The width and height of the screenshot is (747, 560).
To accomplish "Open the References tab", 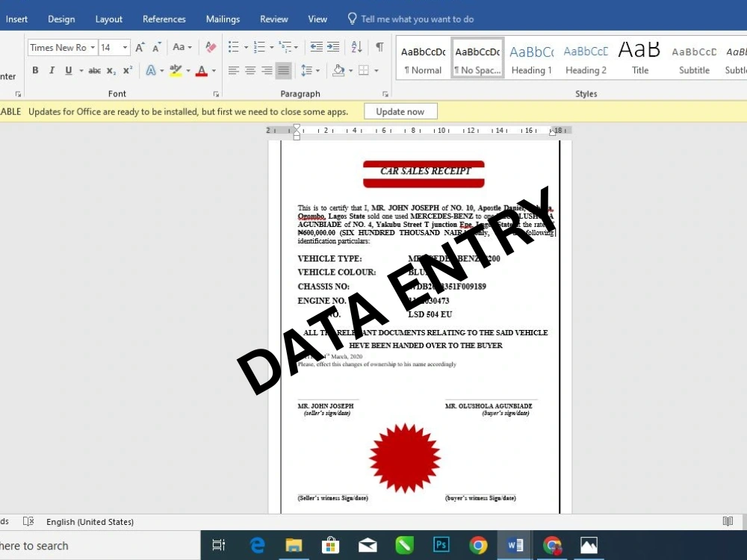I will [x=164, y=19].
